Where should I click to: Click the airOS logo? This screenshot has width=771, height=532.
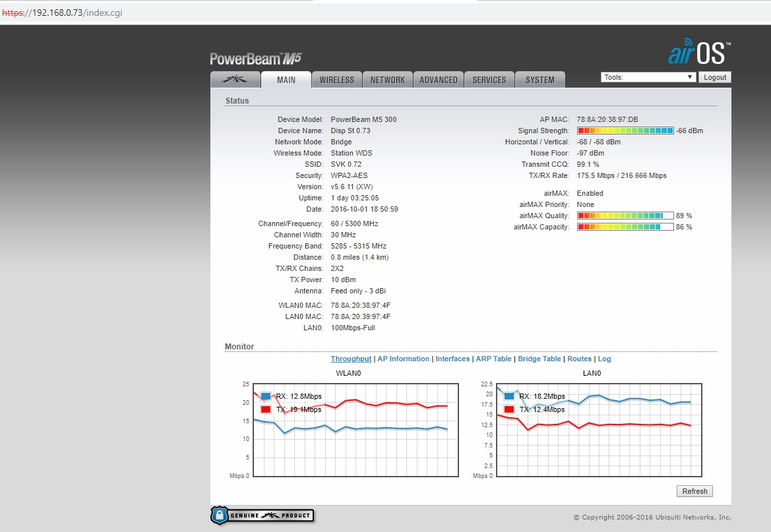click(699, 53)
